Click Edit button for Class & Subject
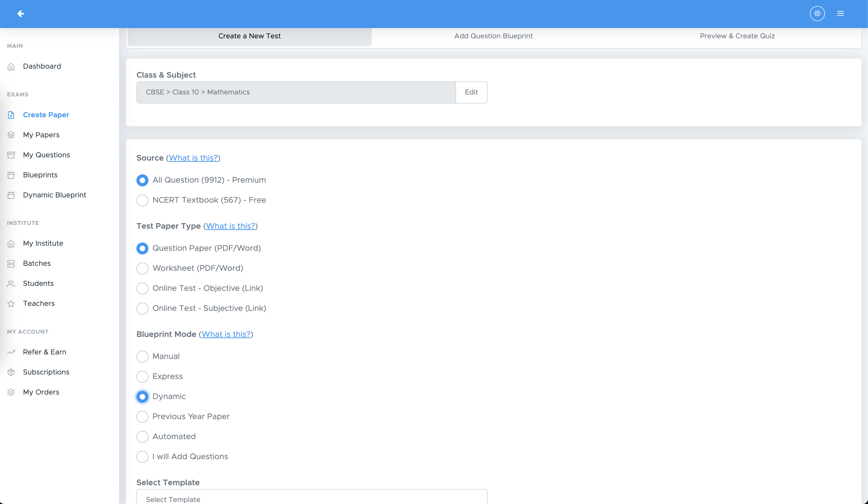 coord(471,92)
